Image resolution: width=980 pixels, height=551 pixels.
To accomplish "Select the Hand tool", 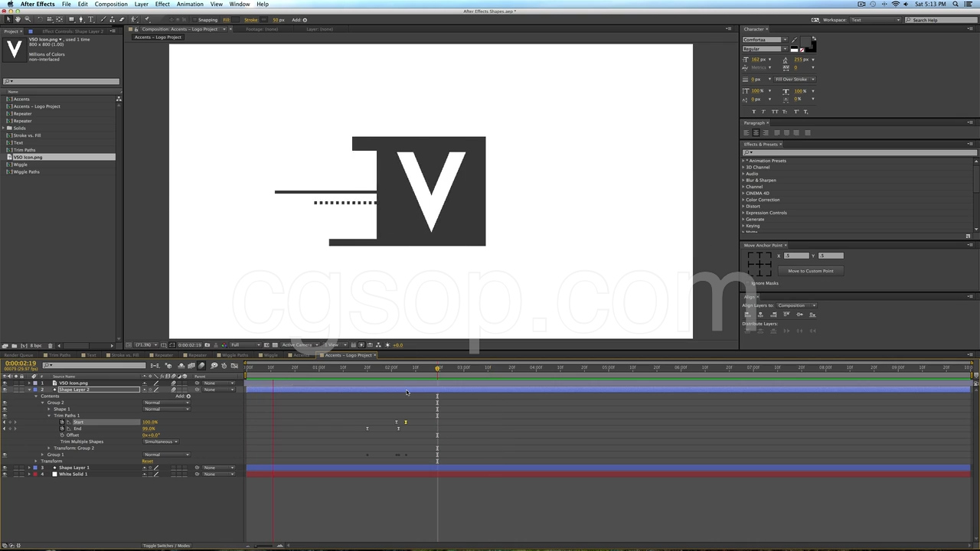I will (x=18, y=19).
